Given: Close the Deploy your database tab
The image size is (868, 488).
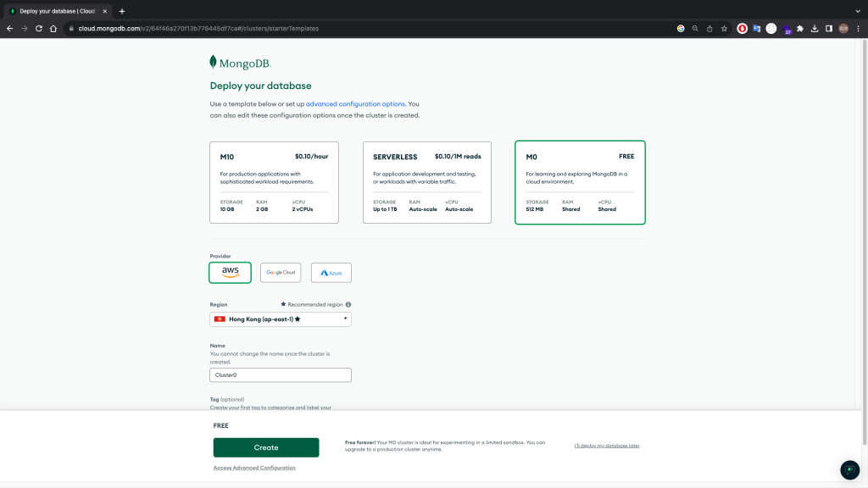Looking at the screenshot, I should 104,11.
